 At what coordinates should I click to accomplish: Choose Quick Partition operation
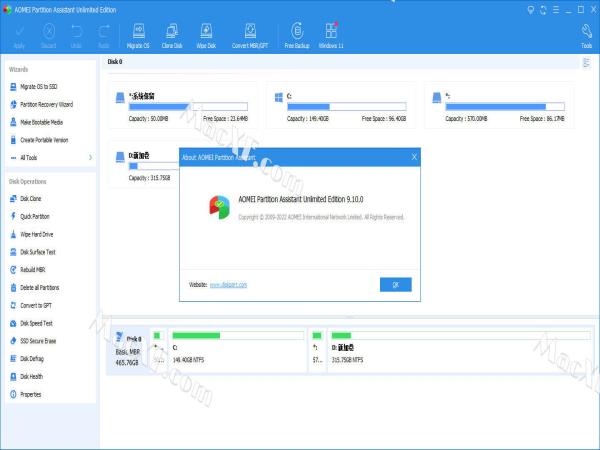(x=34, y=217)
